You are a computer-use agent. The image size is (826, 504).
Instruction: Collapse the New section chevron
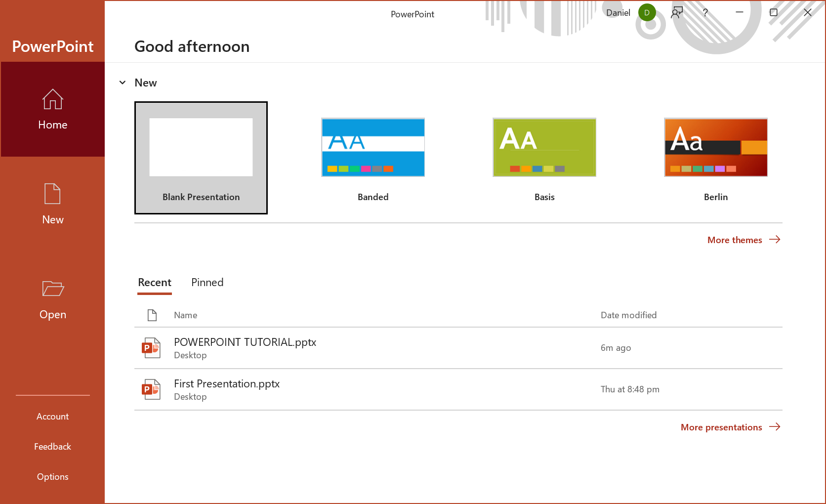pyautogui.click(x=123, y=83)
